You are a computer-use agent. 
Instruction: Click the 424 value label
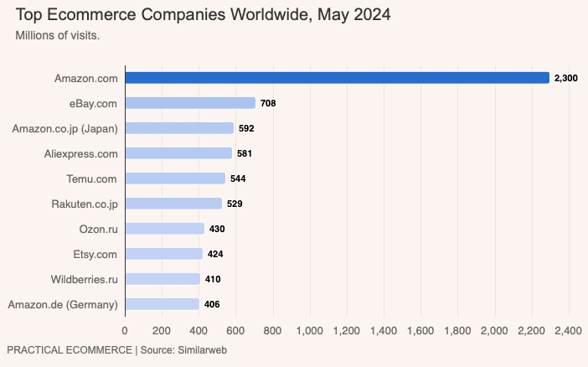[215, 254]
